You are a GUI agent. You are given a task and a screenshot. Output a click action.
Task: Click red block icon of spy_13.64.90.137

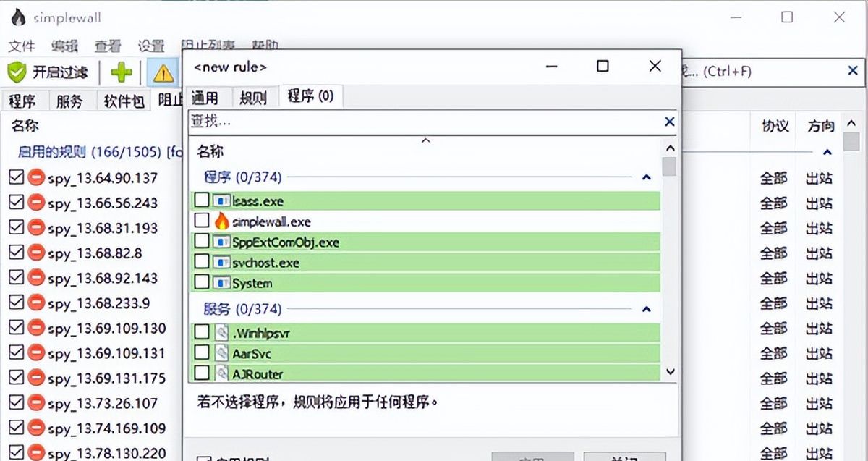pyautogui.click(x=36, y=178)
